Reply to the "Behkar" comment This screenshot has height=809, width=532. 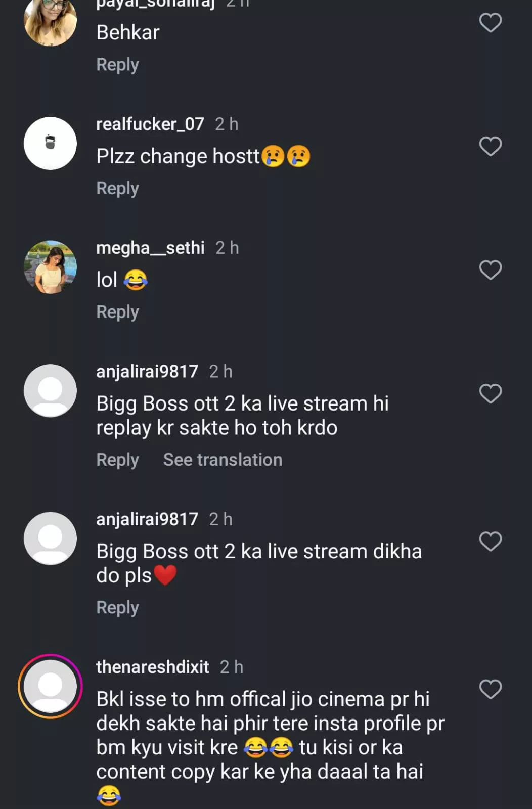tap(117, 65)
